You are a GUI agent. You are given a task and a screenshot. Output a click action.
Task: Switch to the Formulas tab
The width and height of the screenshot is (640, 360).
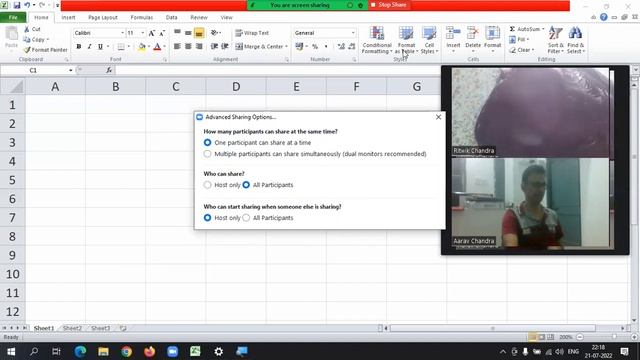point(142,18)
